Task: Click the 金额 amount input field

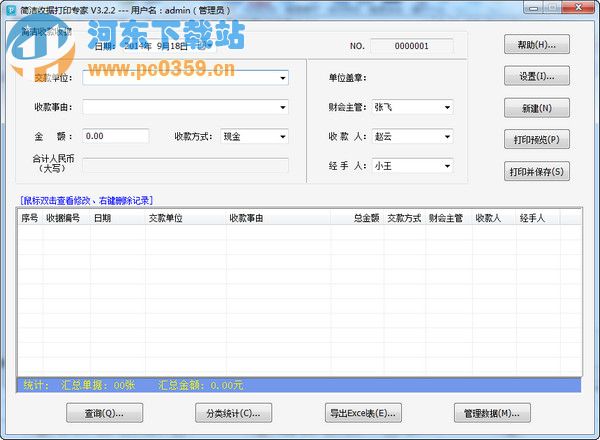Action: coord(116,136)
